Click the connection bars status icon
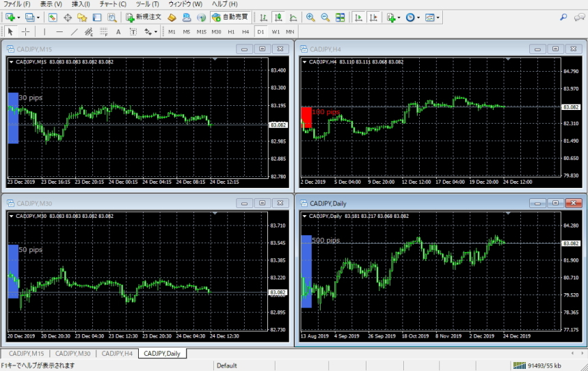Viewport: 588px width, 371px height. [520, 366]
